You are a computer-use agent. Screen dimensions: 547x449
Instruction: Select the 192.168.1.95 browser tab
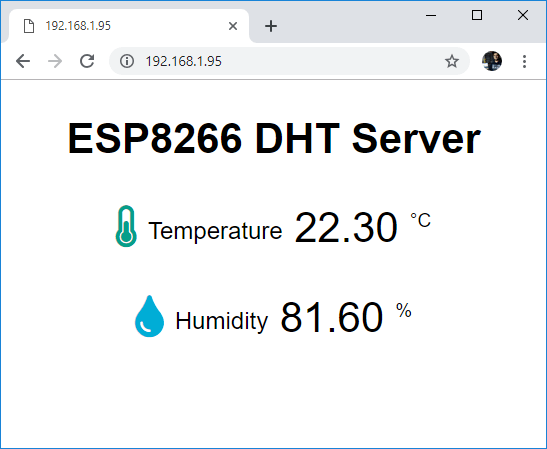[128, 26]
